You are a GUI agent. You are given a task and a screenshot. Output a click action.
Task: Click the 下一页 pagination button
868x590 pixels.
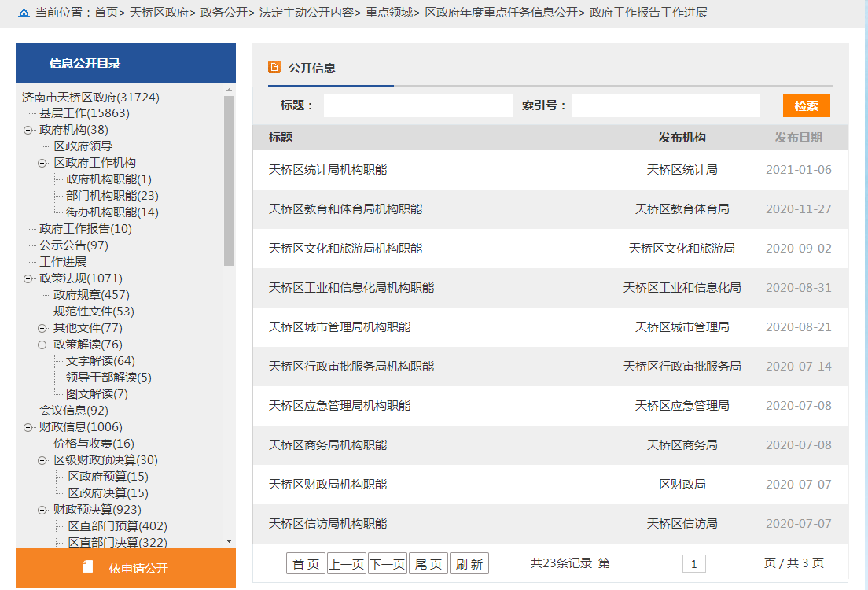pyautogui.click(x=388, y=564)
